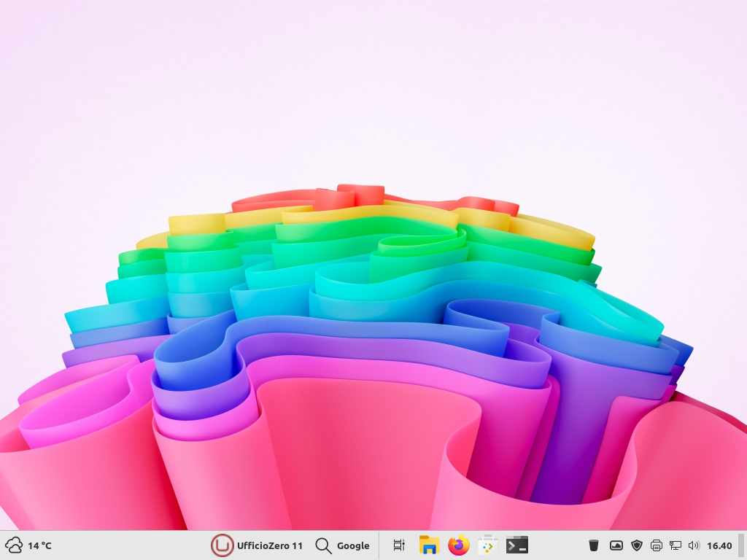Launch the file manager folder icon
747x560 pixels.
[429, 545]
